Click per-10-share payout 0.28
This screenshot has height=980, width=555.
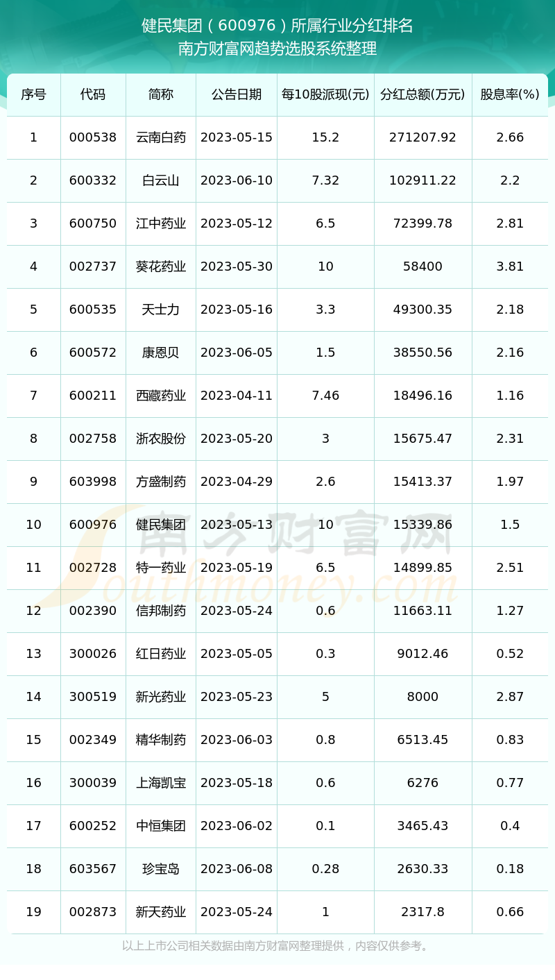(325, 869)
